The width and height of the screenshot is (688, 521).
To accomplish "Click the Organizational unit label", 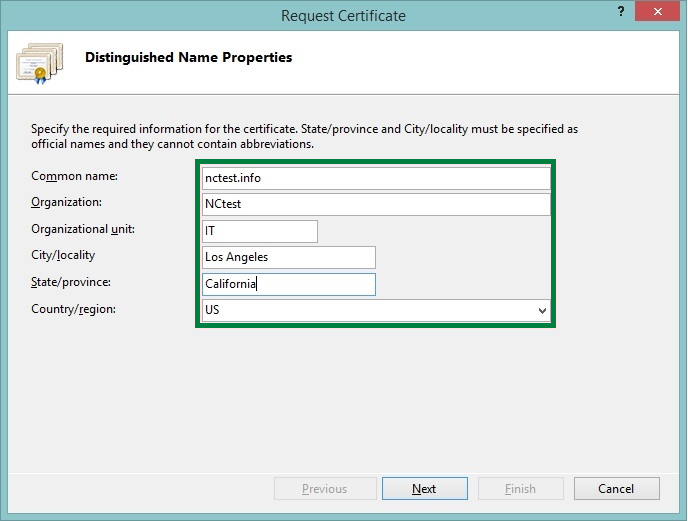I will coord(83,229).
